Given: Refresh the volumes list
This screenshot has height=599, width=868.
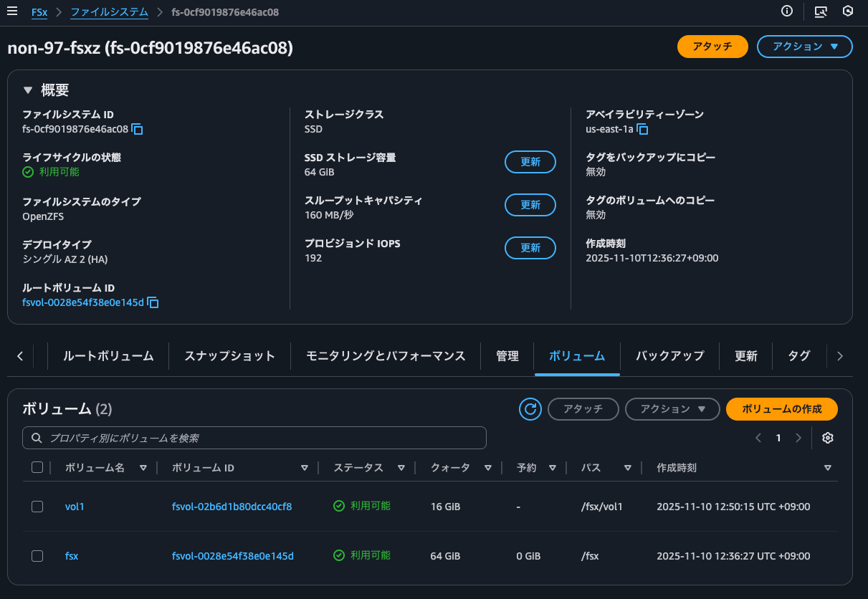Looking at the screenshot, I should click(x=530, y=409).
